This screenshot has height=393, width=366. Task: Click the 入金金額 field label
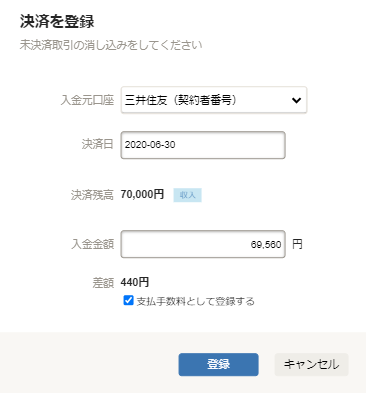click(x=93, y=244)
